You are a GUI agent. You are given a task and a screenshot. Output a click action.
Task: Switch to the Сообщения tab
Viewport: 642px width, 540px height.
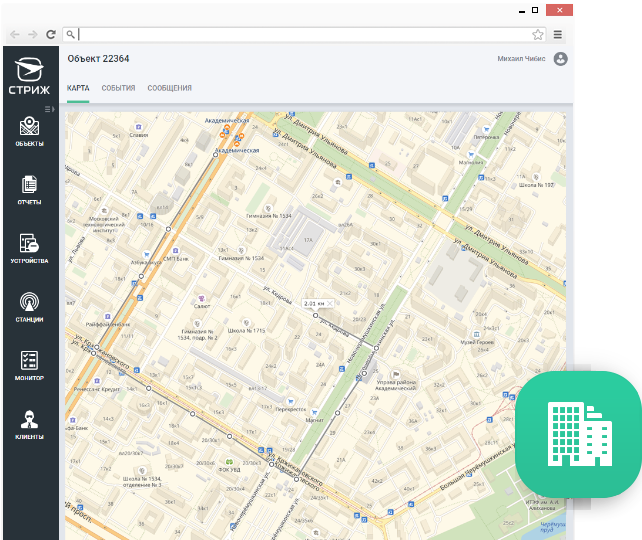(169, 88)
